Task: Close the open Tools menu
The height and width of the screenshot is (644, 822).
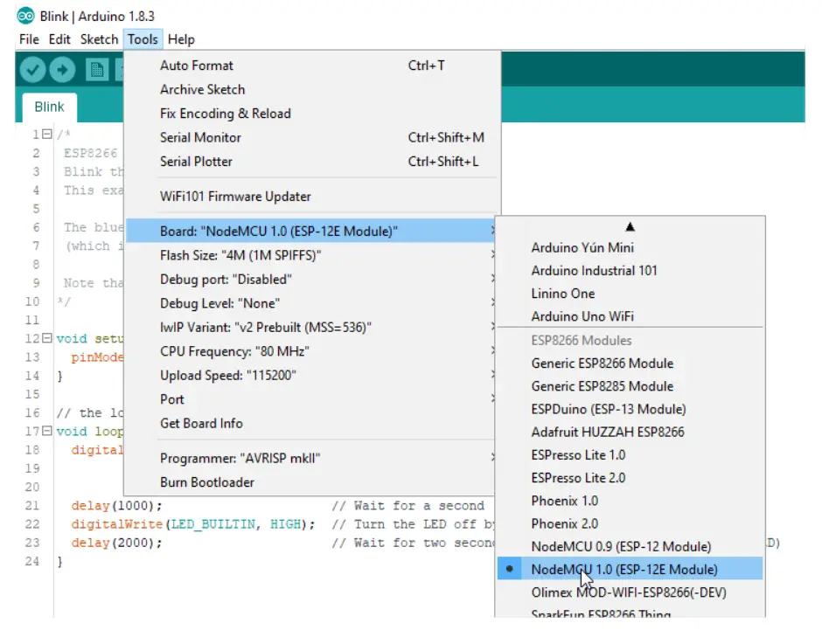Action: [143, 39]
